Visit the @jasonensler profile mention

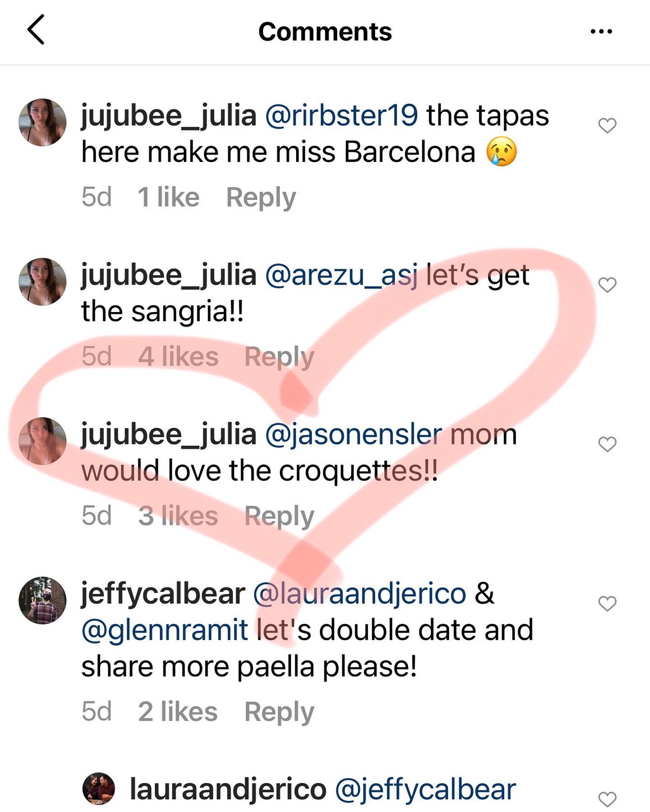pyautogui.click(x=353, y=434)
